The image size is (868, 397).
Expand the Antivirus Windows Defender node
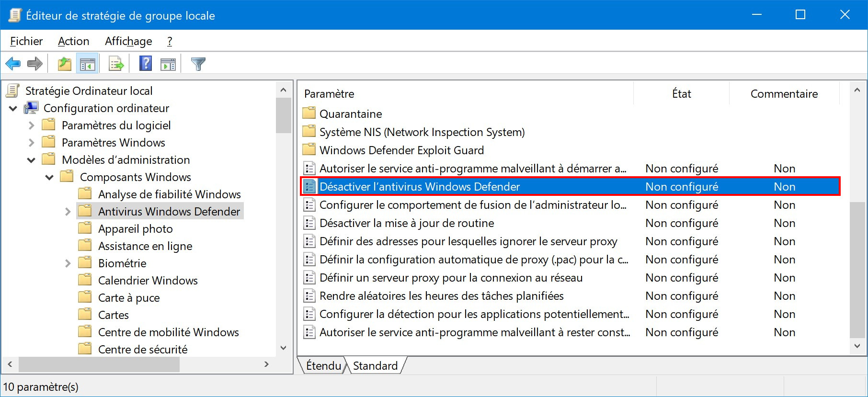click(68, 212)
